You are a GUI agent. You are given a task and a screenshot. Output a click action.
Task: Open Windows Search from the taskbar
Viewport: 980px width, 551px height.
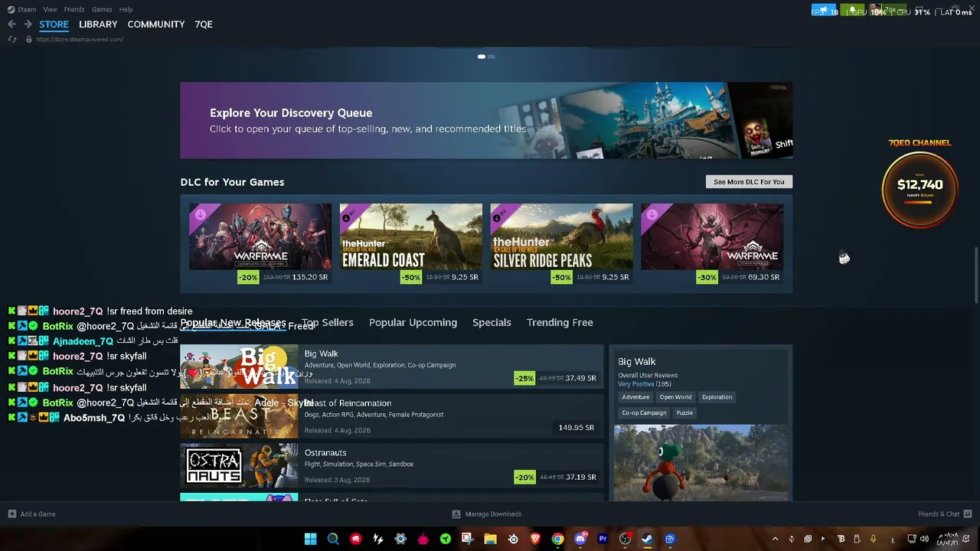pos(333,539)
